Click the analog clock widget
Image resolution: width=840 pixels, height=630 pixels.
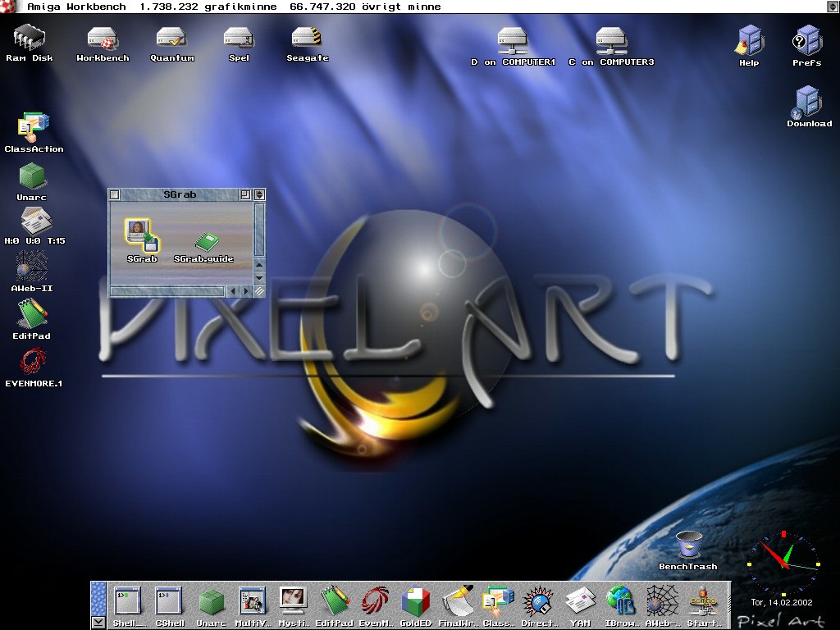pyautogui.click(x=783, y=564)
